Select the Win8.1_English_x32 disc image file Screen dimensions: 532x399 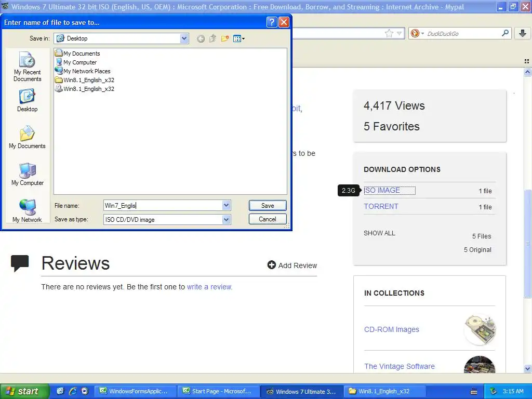[85, 88]
